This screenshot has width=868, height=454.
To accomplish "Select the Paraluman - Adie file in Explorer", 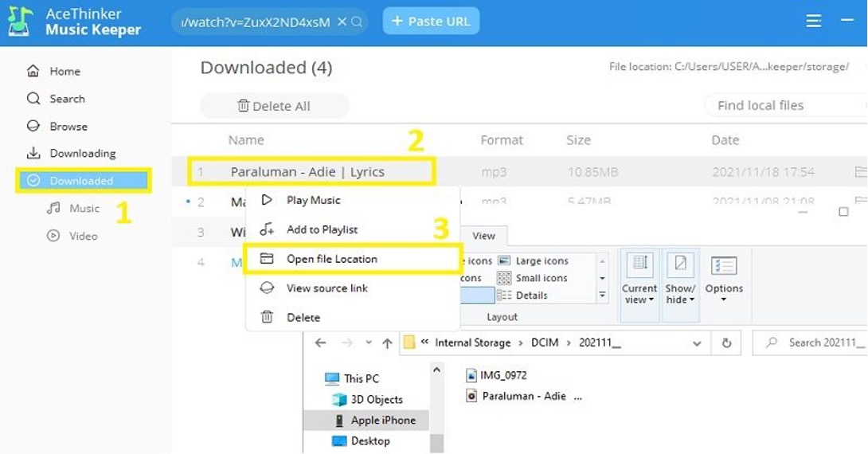I will pyautogui.click(x=524, y=396).
